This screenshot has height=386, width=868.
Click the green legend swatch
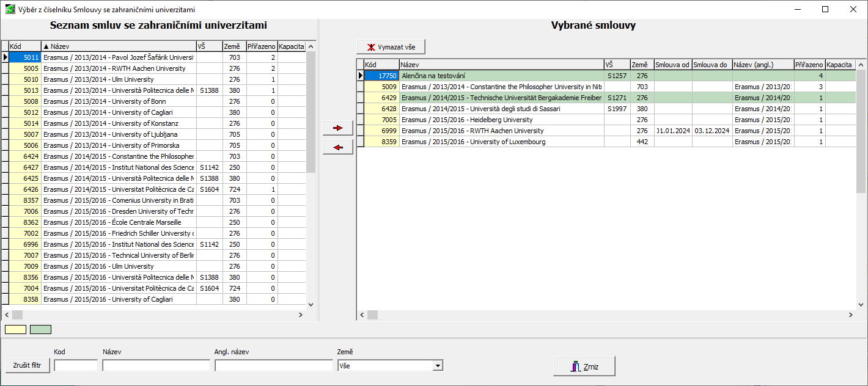click(x=41, y=330)
